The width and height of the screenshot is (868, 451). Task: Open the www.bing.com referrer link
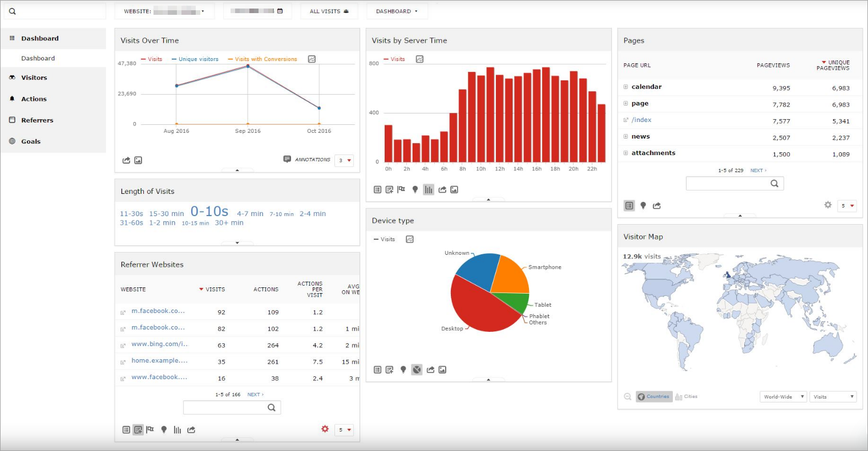[x=159, y=344]
